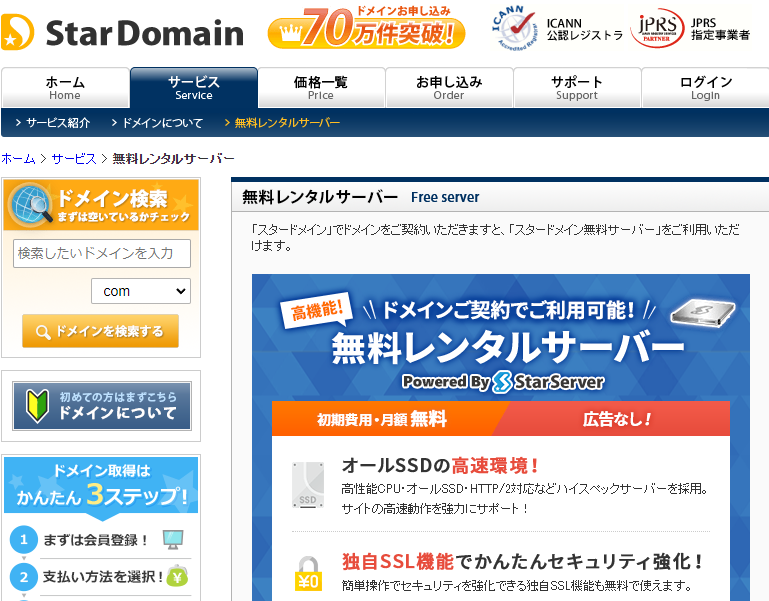This screenshot has width=769, height=601.
Task: Click the 独自SSL機能 heading
Action: (x=523, y=561)
